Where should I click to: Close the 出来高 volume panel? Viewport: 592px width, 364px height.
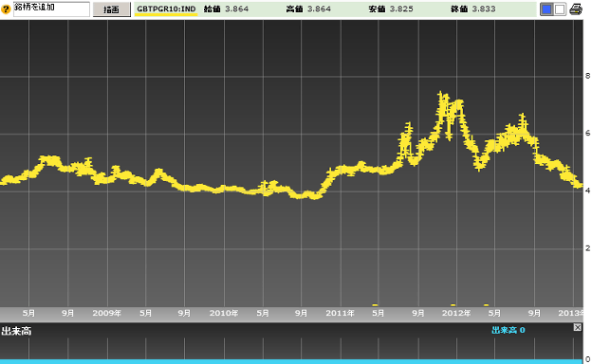pos(578,327)
